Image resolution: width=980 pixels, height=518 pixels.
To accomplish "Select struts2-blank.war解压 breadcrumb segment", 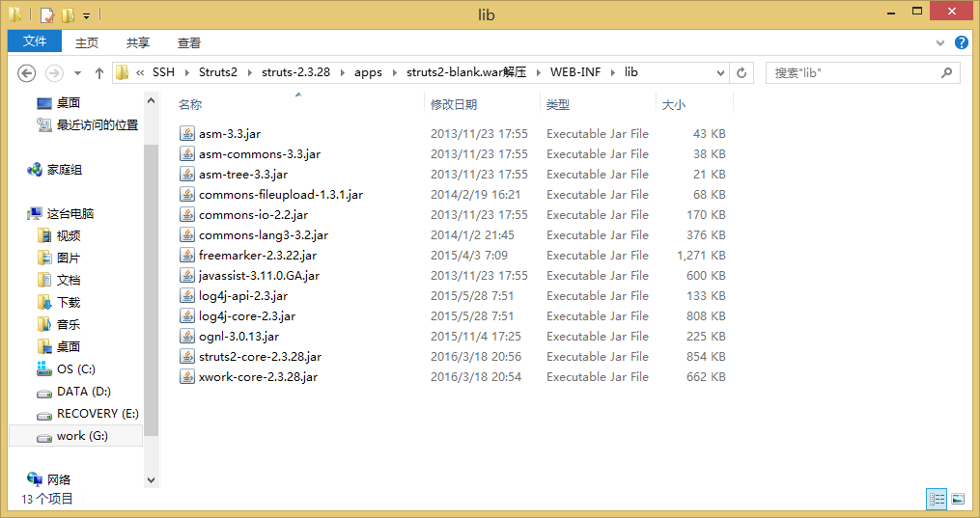I will pos(466,72).
